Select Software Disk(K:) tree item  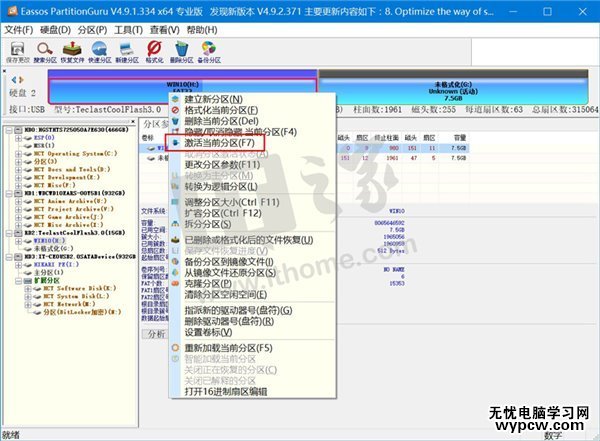point(80,288)
